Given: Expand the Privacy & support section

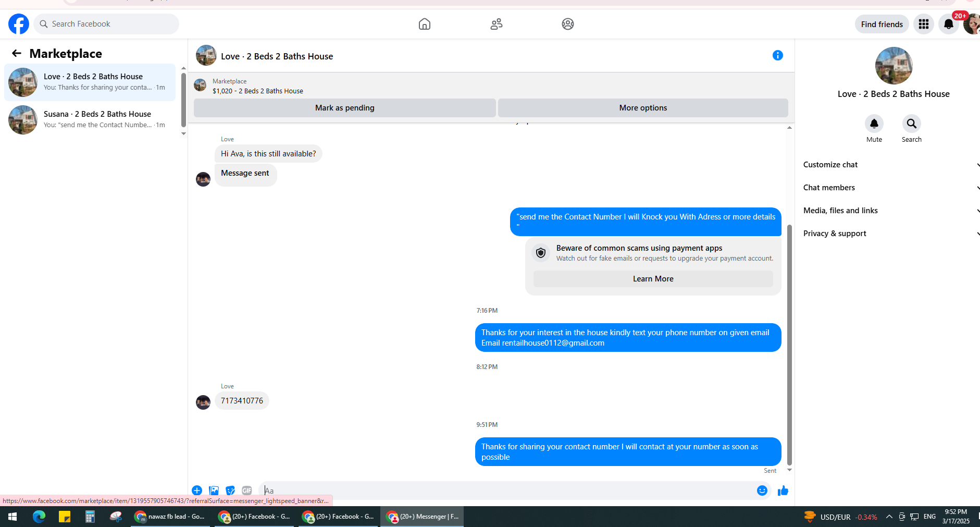Looking at the screenshot, I should coord(890,234).
